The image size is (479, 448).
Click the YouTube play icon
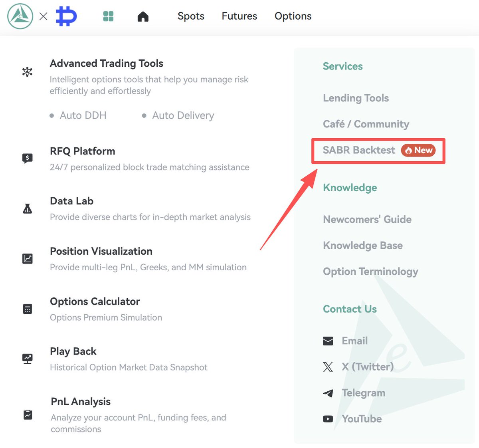328,419
